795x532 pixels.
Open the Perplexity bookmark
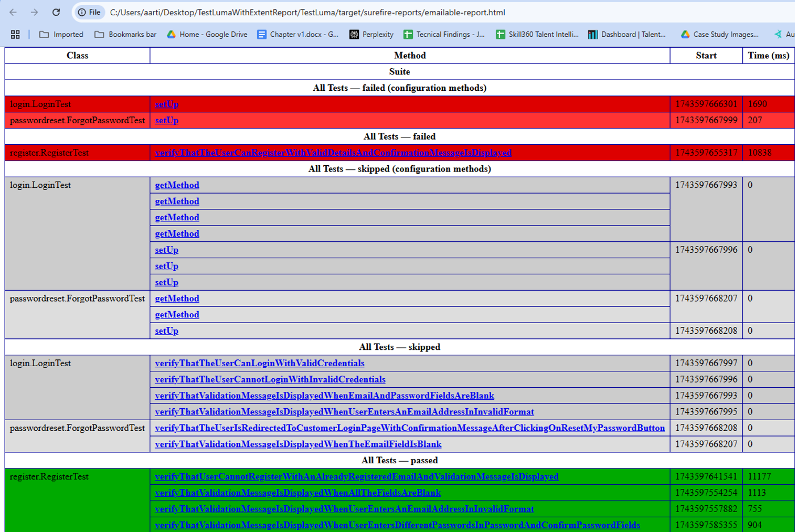click(371, 34)
